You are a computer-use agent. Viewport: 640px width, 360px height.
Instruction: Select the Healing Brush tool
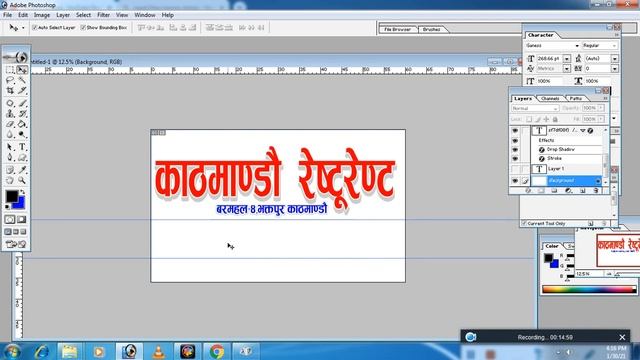[x=10, y=103]
